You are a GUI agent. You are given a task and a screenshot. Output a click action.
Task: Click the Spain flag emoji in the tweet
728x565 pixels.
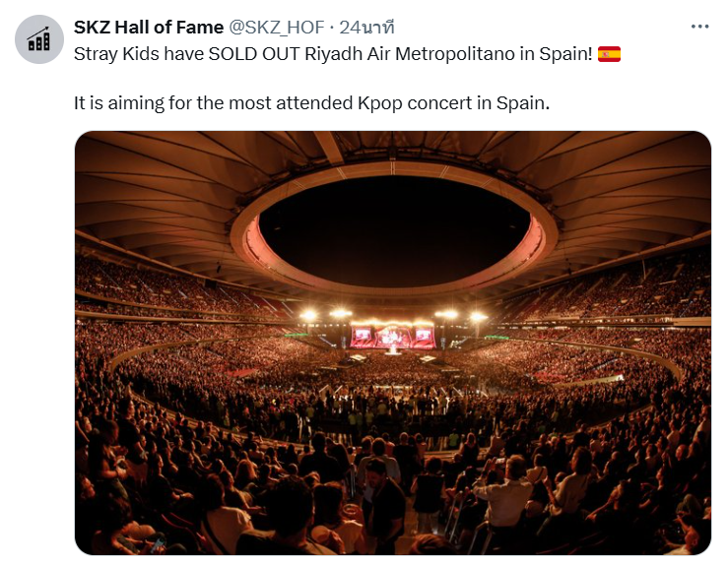click(609, 54)
